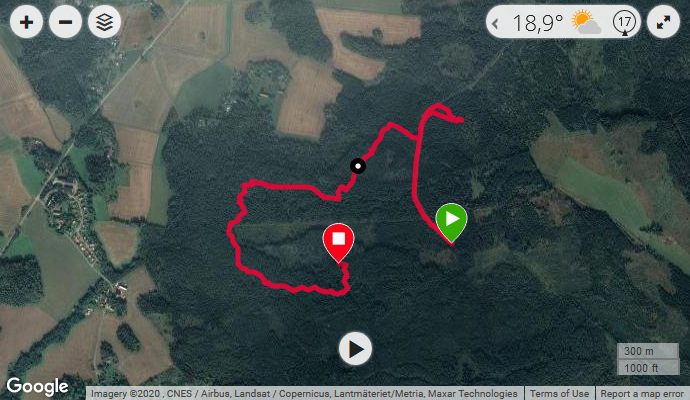Zoom in with the plus button
The height and width of the screenshot is (400, 690).
coord(26,22)
